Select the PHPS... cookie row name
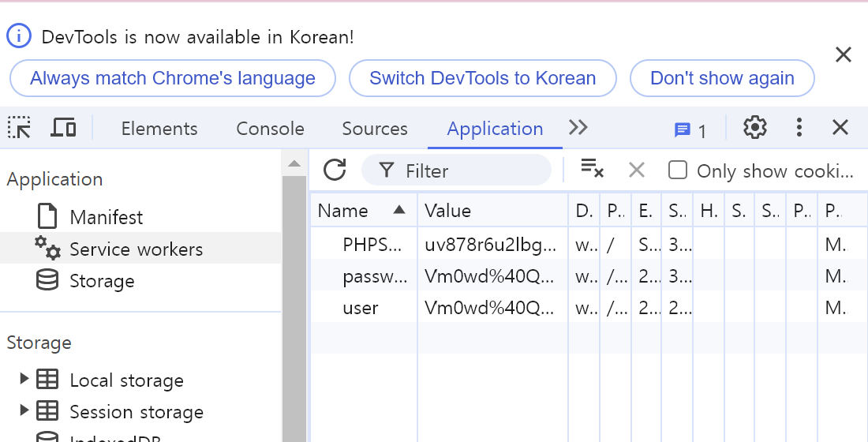The width and height of the screenshot is (868, 442). pos(372,244)
